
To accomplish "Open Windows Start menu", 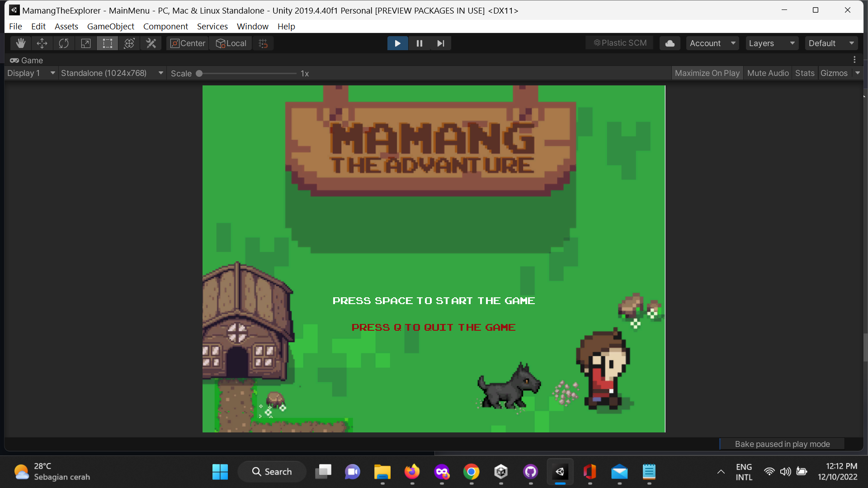I will coord(220,472).
